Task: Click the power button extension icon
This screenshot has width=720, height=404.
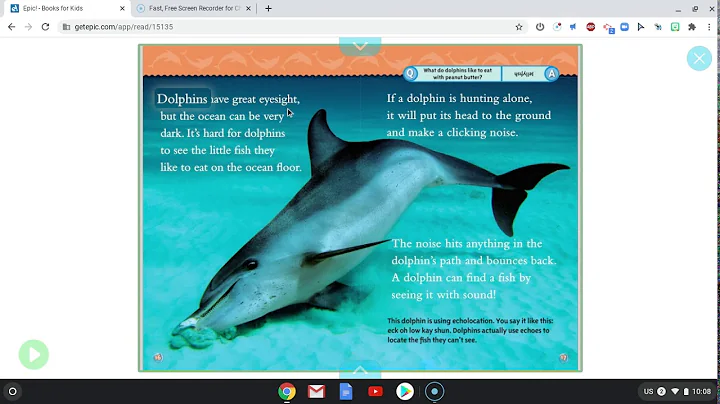Action: tap(540, 27)
